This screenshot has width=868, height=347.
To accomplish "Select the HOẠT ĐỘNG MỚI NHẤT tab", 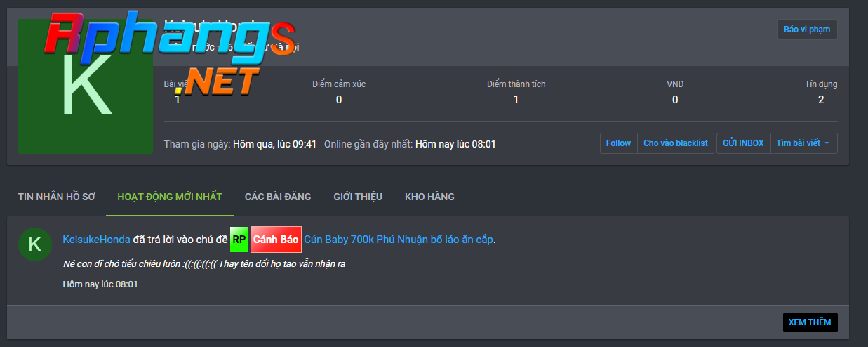I will coord(170,197).
